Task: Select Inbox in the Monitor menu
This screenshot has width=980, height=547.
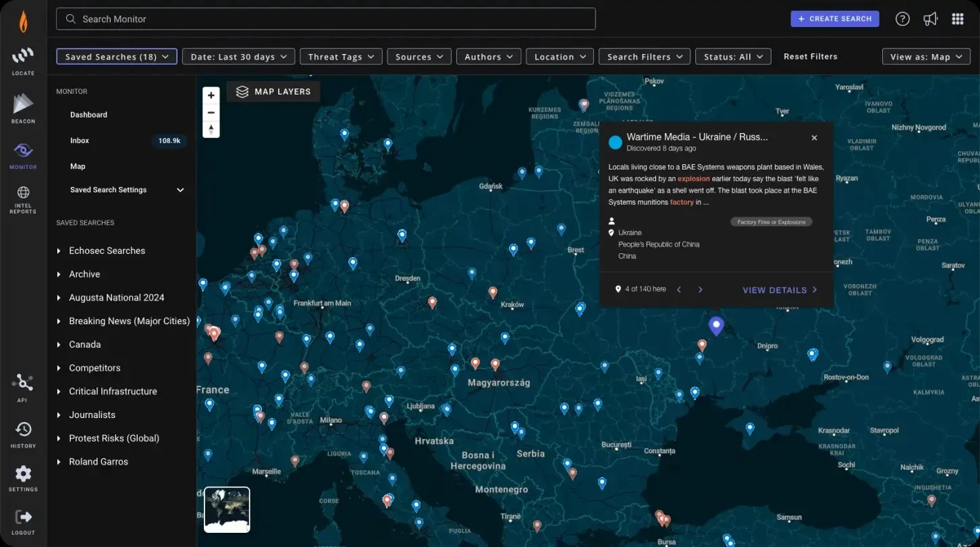Action: coord(80,140)
